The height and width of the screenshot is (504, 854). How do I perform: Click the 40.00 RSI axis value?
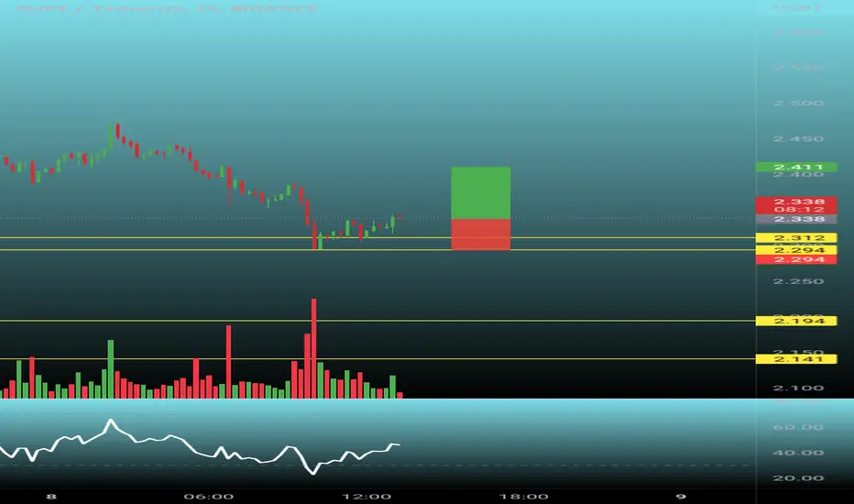point(798,453)
